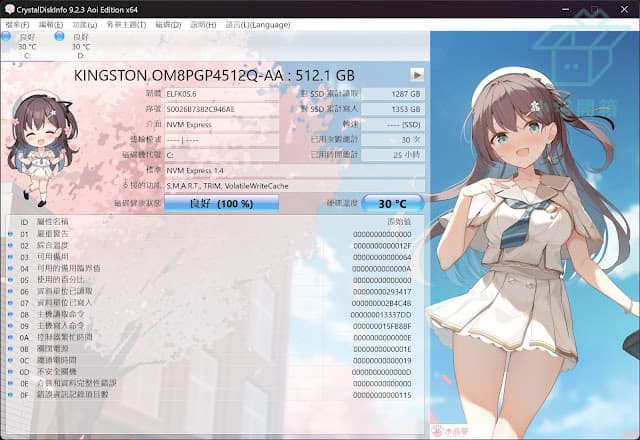This screenshot has height=440, width=640.
Task: Click status dot for attribute 06
Action: [10, 291]
